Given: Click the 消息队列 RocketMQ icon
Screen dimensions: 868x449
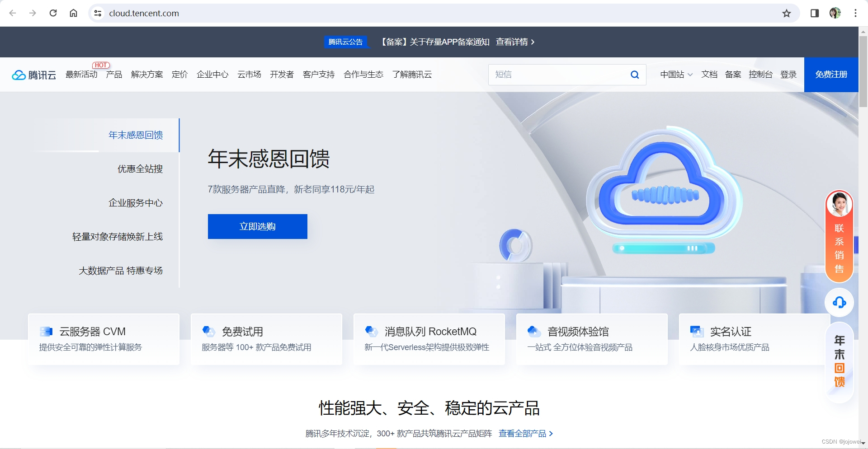Looking at the screenshot, I should 372,331.
